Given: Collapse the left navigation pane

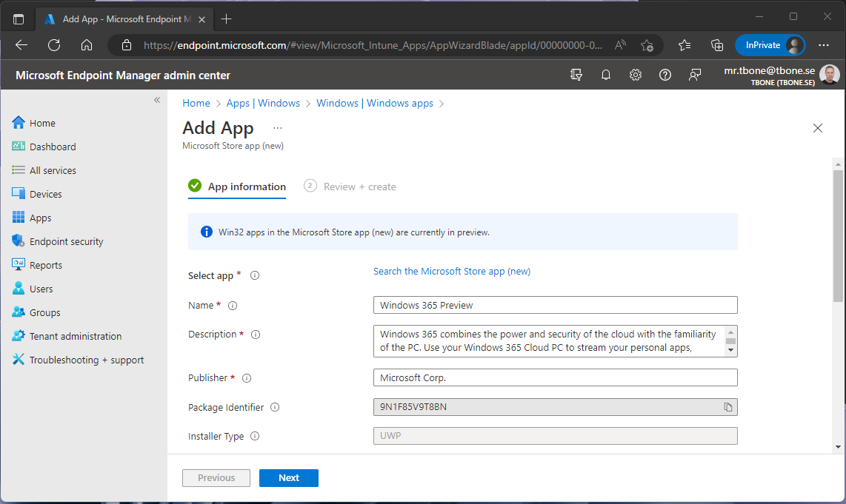Looking at the screenshot, I should [156, 99].
